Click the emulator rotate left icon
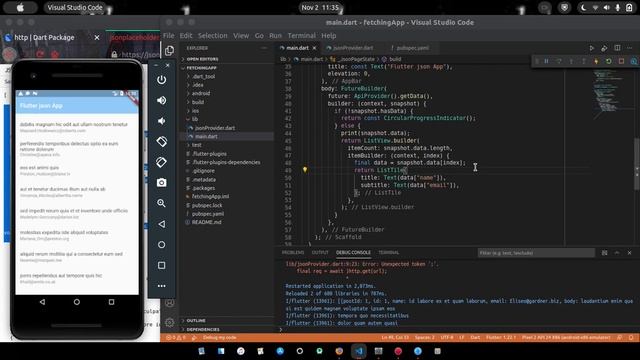 point(162,142)
